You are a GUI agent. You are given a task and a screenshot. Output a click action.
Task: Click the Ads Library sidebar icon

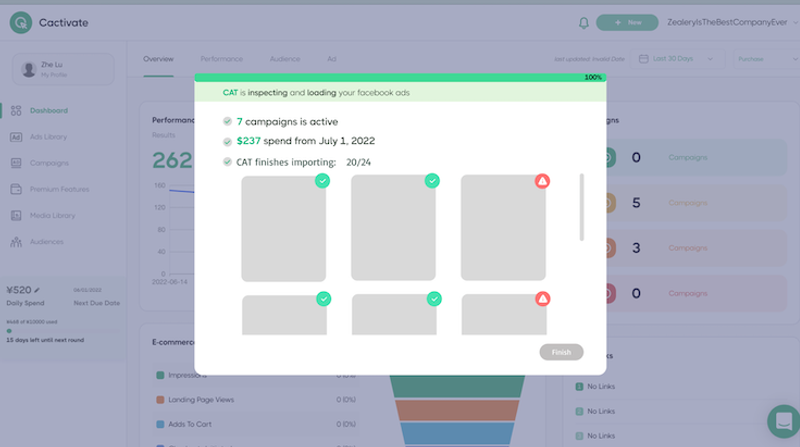click(16, 137)
